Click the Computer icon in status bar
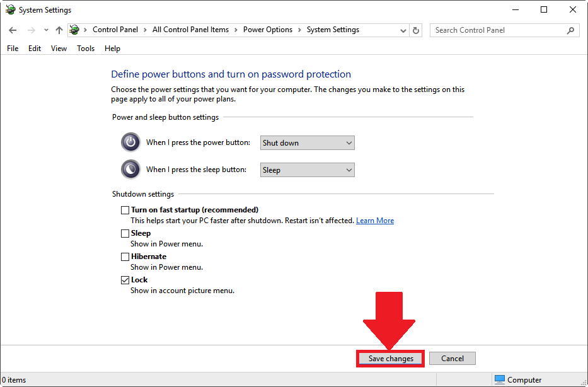Viewport: 588px width, 387px height. [x=500, y=379]
